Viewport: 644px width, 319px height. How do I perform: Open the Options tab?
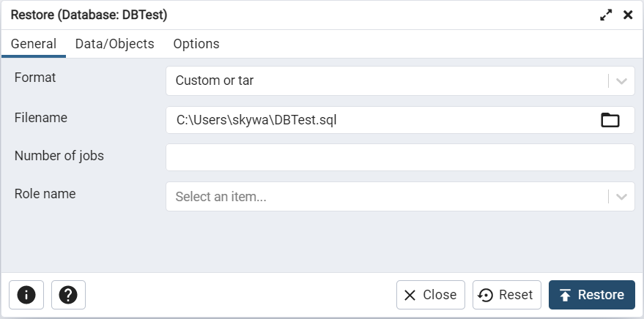point(196,44)
